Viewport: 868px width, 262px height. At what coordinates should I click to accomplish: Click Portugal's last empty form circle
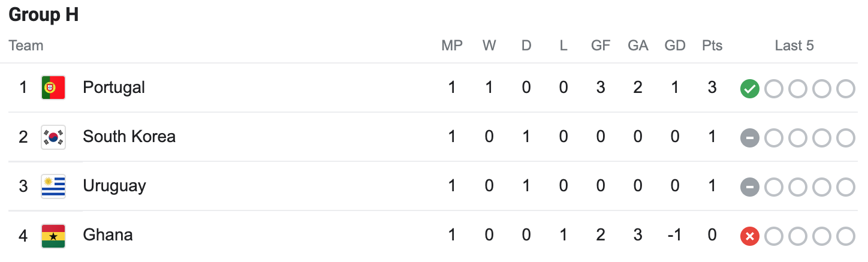(x=846, y=89)
